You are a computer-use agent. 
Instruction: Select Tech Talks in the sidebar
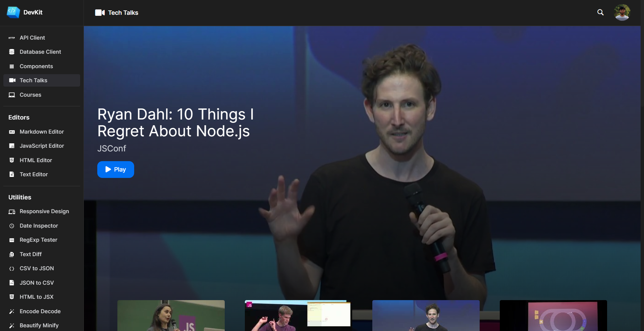(33, 80)
